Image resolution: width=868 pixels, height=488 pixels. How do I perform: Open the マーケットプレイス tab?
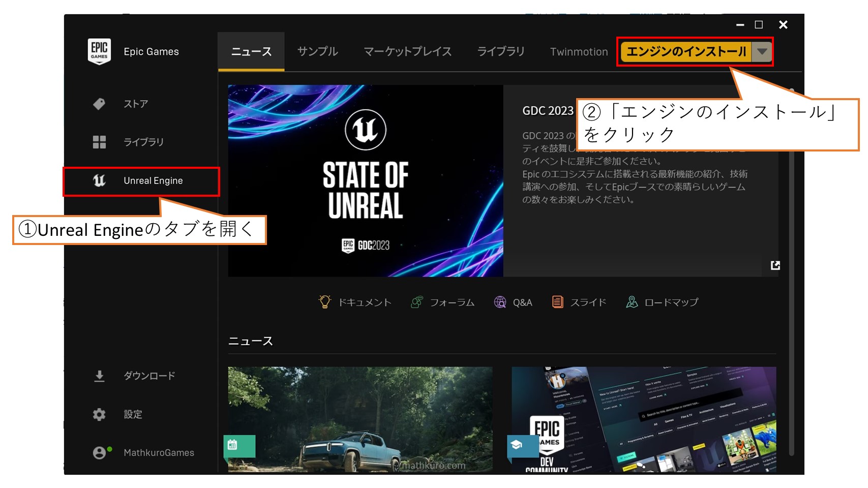tap(407, 51)
